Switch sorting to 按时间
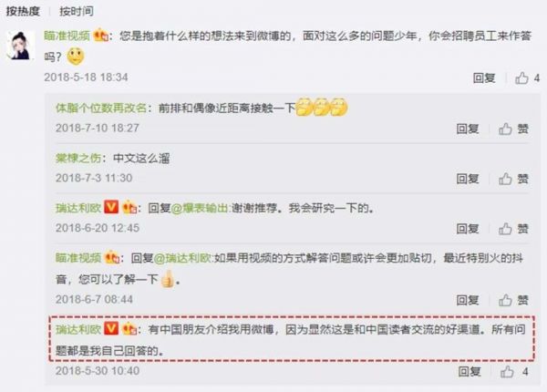547x392 pixels. 77,11
